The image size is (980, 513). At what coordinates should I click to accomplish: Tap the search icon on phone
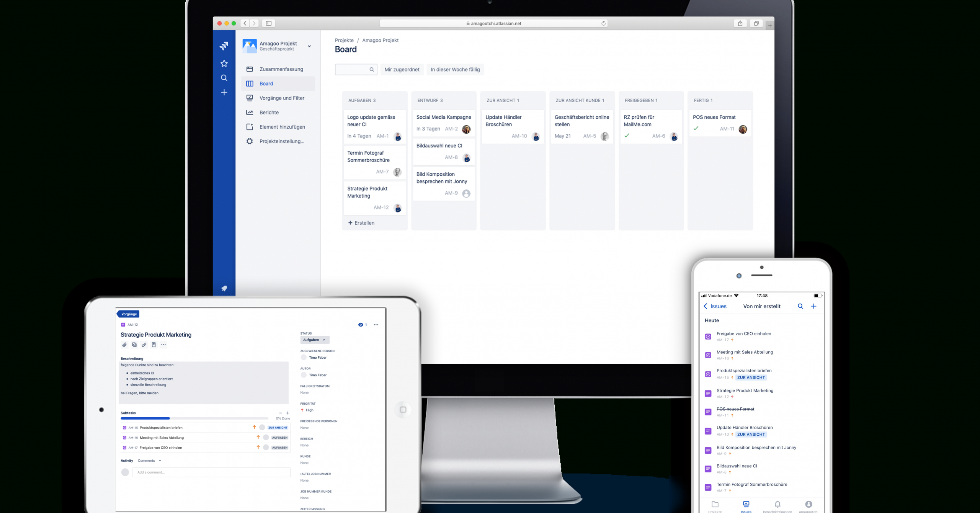800,306
